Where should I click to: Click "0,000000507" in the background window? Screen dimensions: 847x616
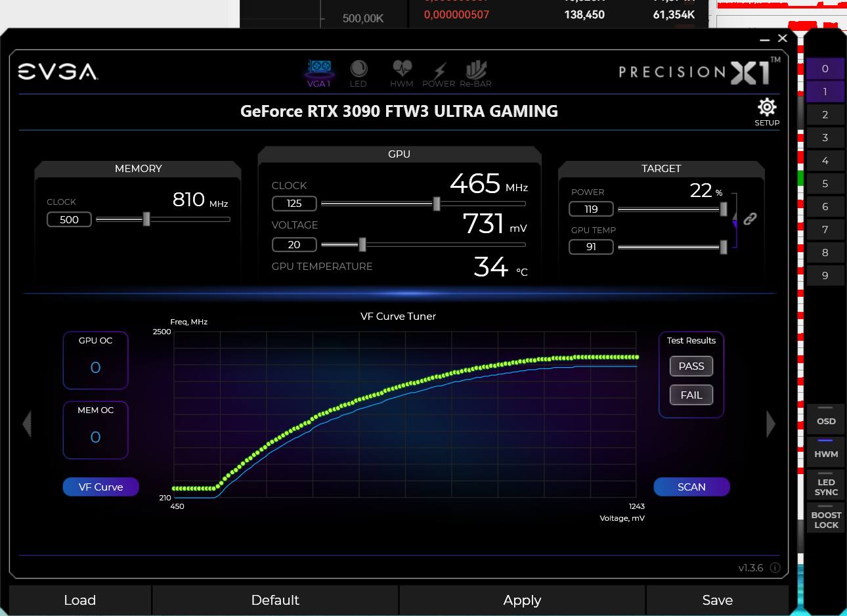(456, 14)
